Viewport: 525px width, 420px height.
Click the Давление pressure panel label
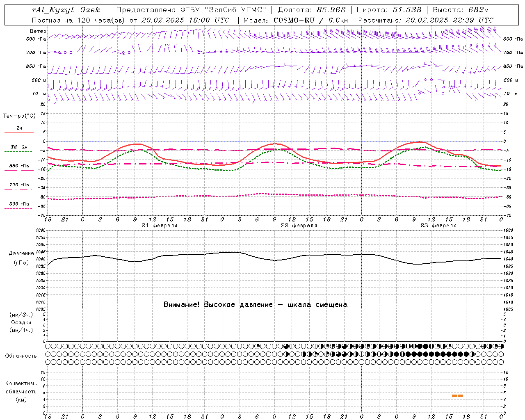[x=21, y=253]
